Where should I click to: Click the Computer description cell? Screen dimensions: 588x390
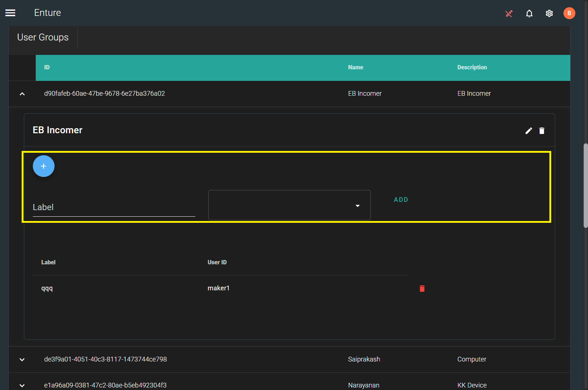[x=472, y=359]
